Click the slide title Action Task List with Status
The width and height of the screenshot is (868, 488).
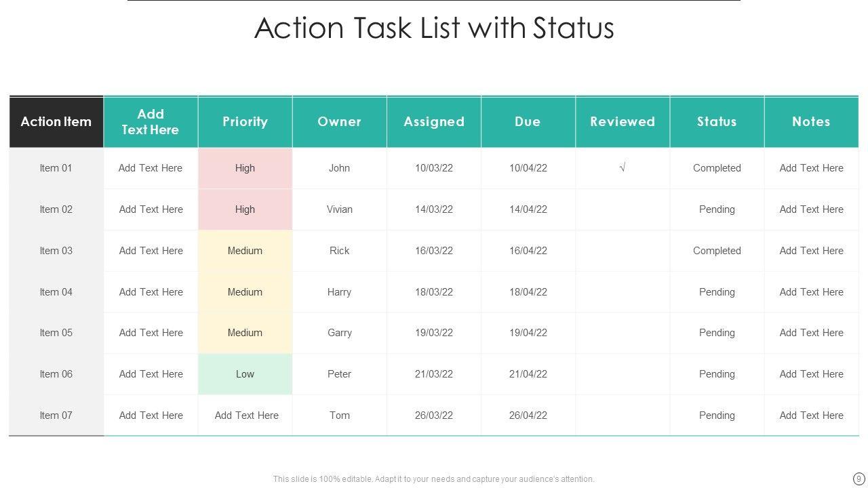point(434,28)
